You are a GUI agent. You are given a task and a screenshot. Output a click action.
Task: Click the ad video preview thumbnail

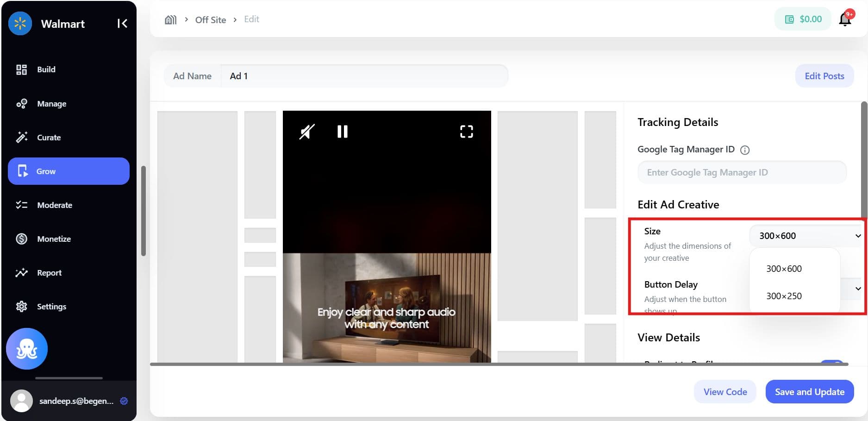(x=387, y=237)
